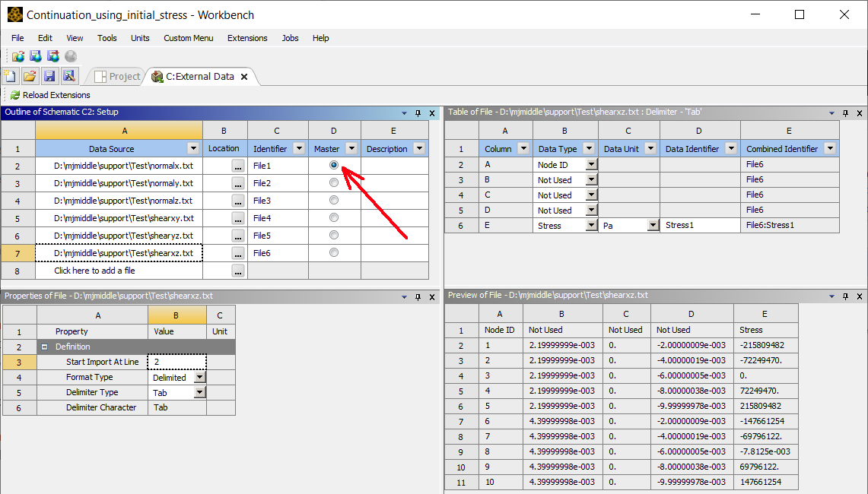Collapse the Definition property group
This screenshot has width=868, height=494.
44,347
